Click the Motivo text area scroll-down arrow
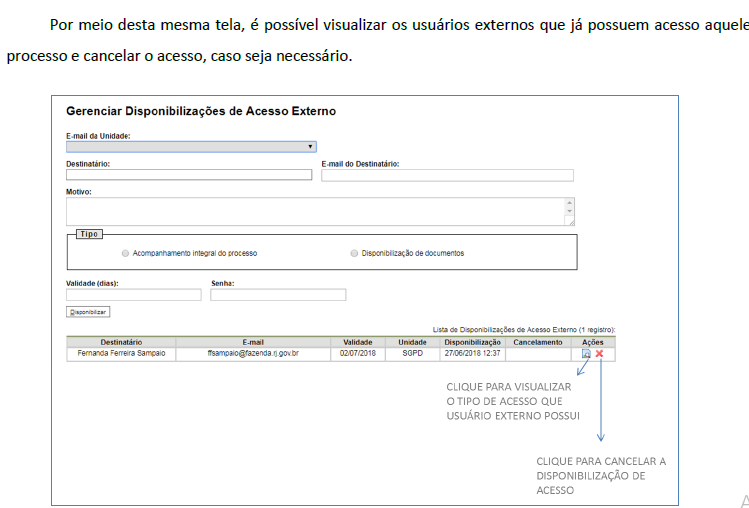 coord(570,213)
